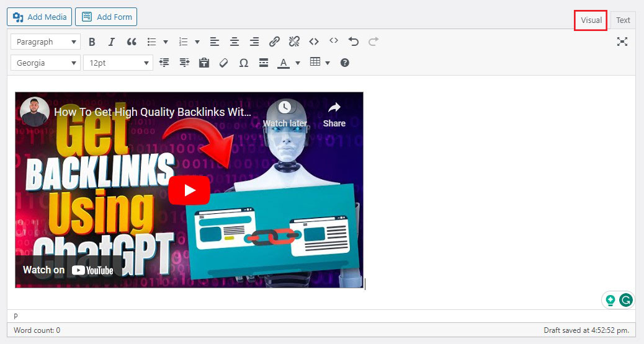The height and width of the screenshot is (344, 644).
Task: Decrease indent
Action: [x=164, y=63]
